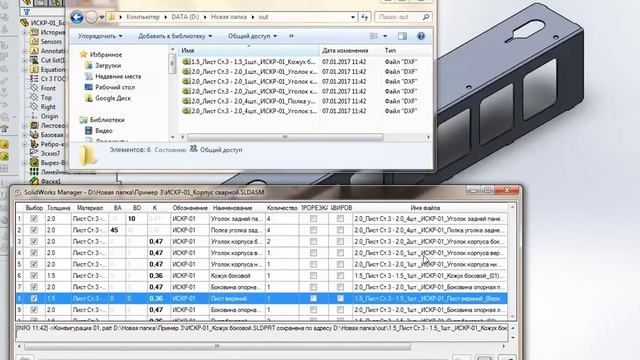This screenshot has height=360, width=640.
Task: Open Google Диск in navigation pane
Action: 113,98
